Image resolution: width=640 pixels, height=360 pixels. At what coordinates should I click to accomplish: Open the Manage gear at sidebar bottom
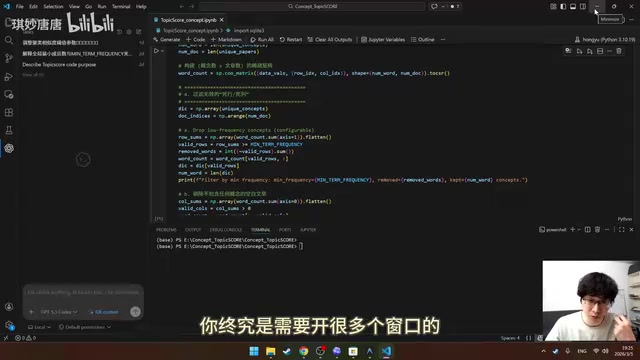tap(9, 325)
